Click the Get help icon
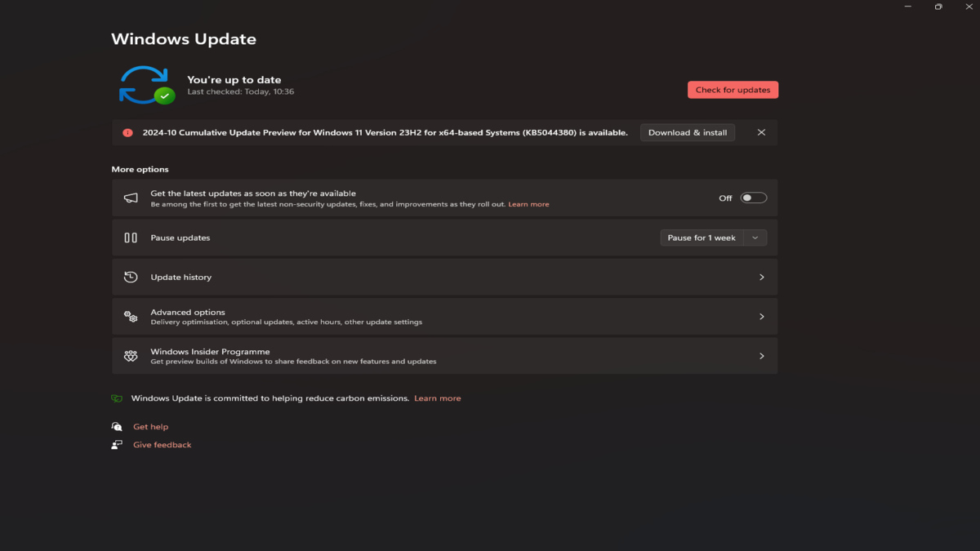Screen dimensions: 980x551 [117, 427]
